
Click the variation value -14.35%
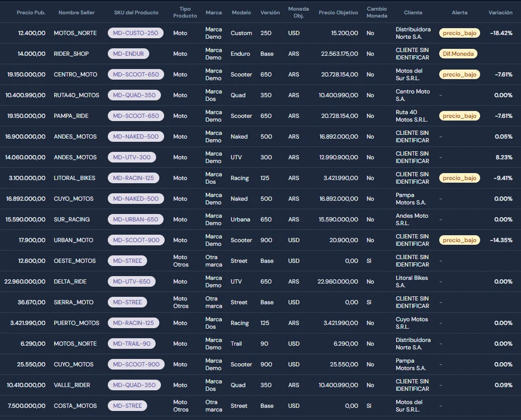[x=501, y=240]
